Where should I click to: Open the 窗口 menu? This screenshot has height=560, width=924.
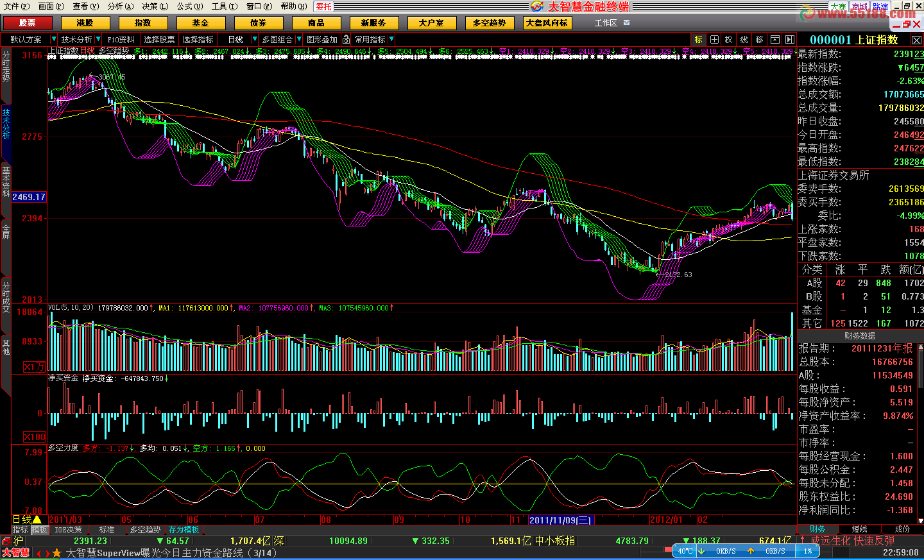click(x=259, y=6)
